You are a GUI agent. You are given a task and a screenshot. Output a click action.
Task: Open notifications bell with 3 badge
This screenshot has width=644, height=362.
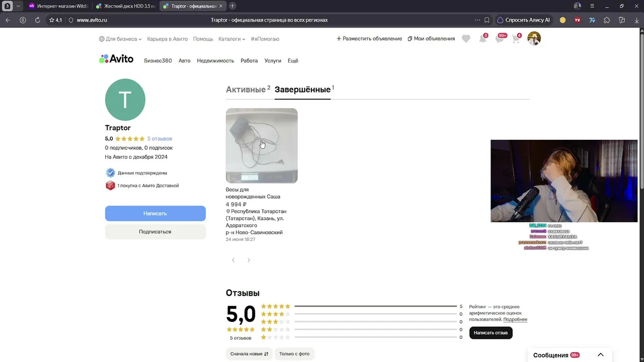click(483, 39)
